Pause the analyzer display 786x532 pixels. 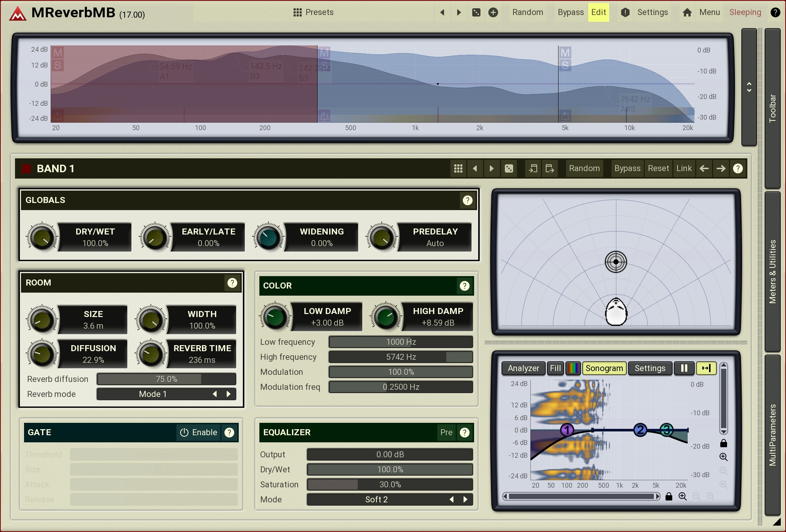pos(684,368)
